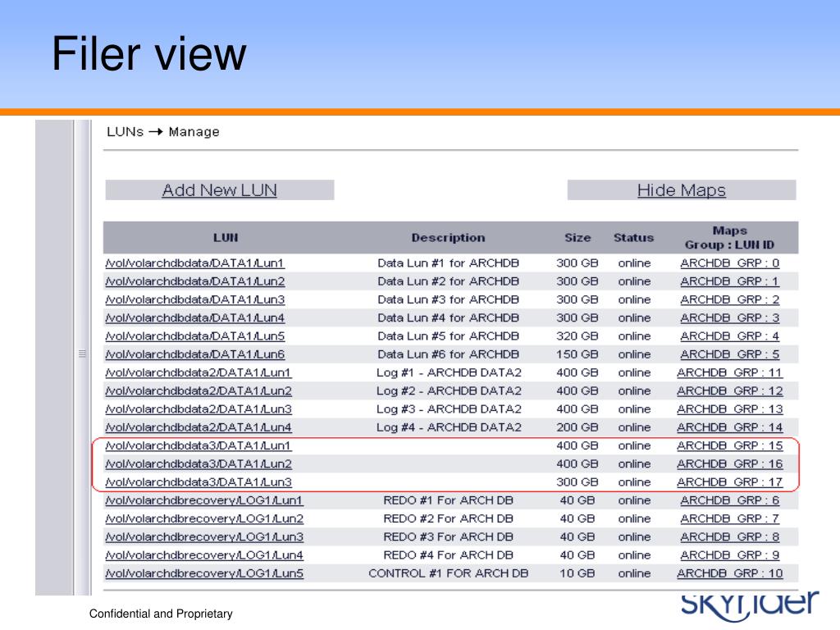Click the 'LUNs → Manage' breadcrumb text
The image size is (840, 630).
[163, 132]
